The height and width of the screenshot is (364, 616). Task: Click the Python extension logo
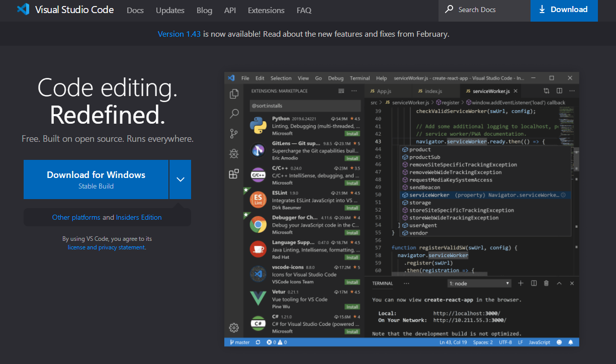(258, 126)
